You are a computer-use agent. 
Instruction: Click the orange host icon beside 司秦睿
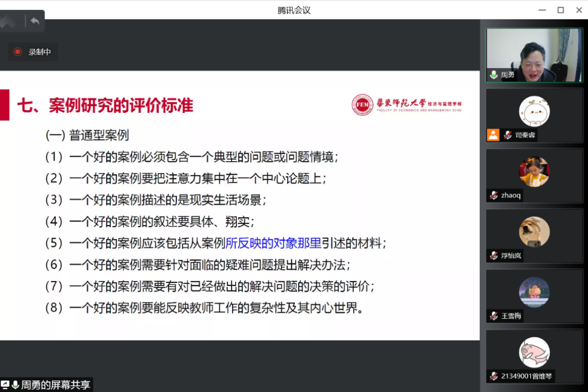pyautogui.click(x=493, y=135)
